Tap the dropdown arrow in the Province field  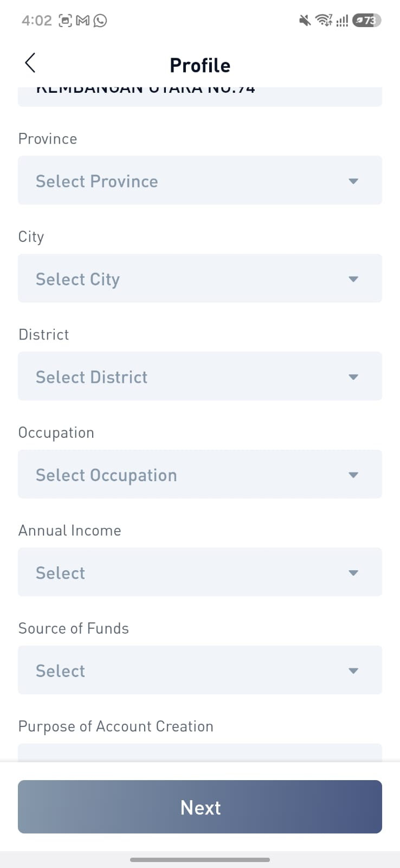tap(353, 181)
